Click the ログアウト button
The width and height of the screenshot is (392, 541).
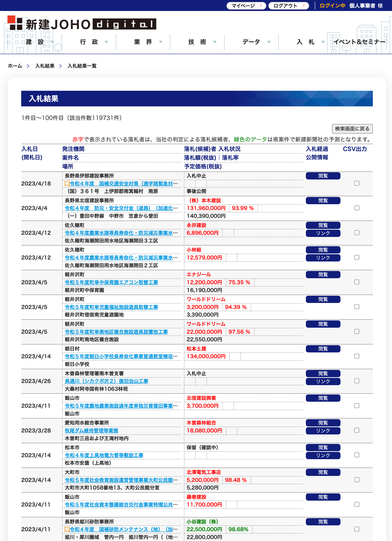(x=288, y=6)
